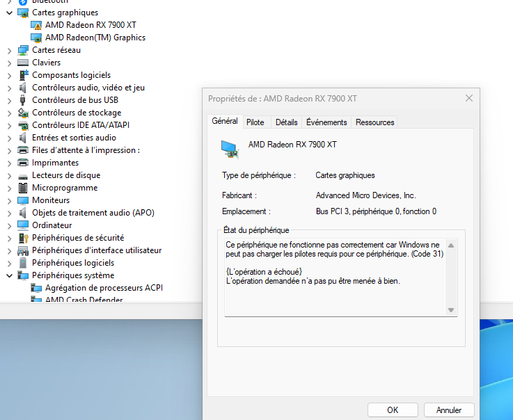Click the Contrôleurs audio, vidéo et jeu speaker icon
The width and height of the screenshot is (513, 420).
pos(22,88)
